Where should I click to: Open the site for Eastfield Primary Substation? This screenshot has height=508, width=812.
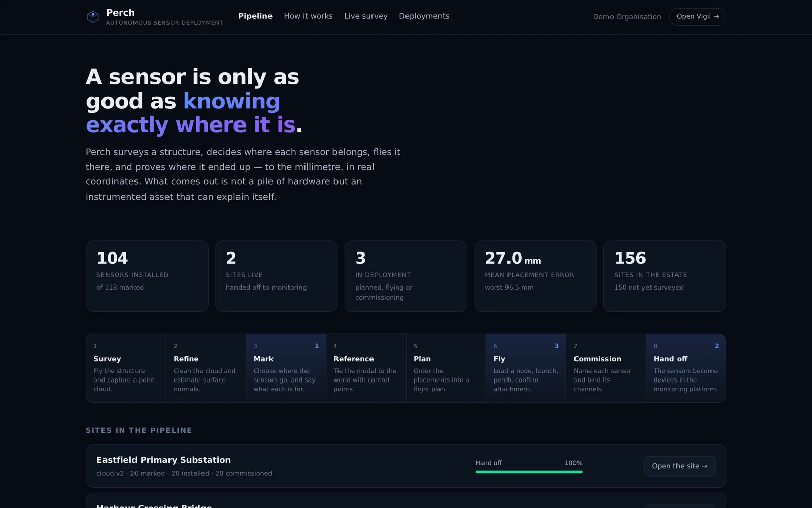[680, 466]
